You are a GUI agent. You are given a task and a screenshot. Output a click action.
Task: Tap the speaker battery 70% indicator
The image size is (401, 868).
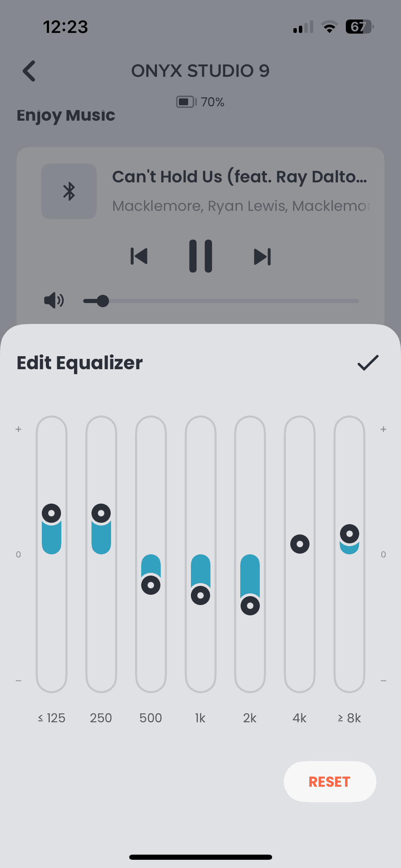click(200, 102)
